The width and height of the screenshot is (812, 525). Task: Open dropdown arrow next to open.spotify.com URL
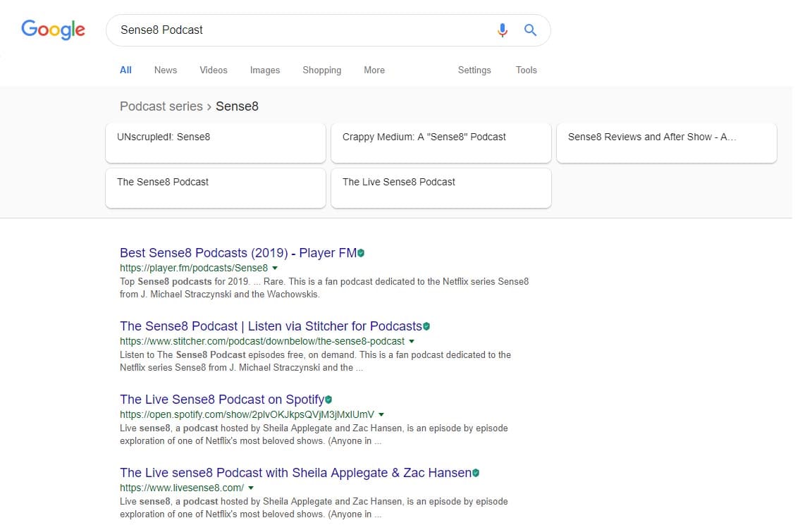click(x=381, y=415)
